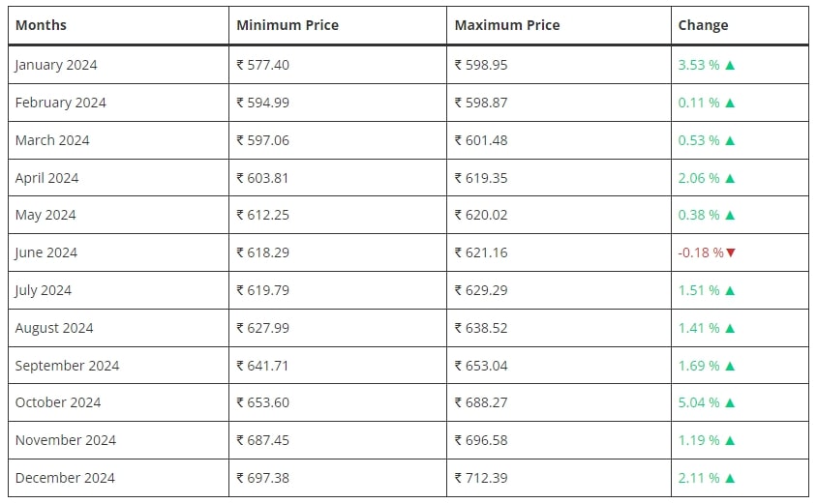817x504 pixels.
Task: Click the Months column header
Action: coord(42,25)
